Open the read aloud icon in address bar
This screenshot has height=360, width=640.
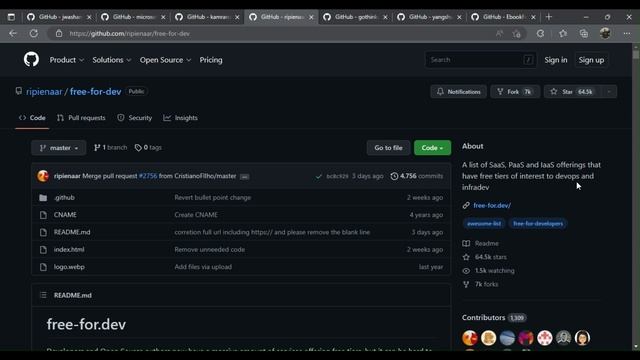pyautogui.click(x=499, y=33)
